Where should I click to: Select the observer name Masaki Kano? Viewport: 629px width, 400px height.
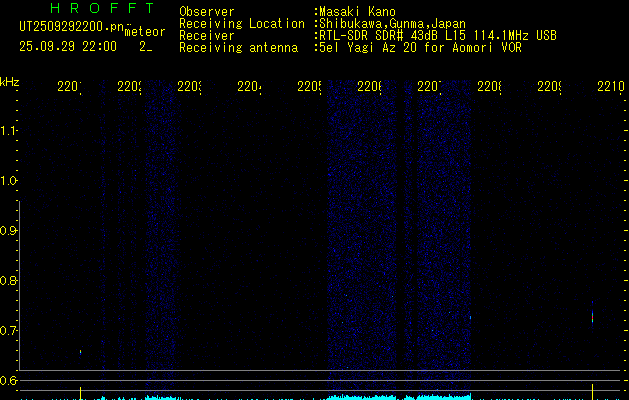[357, 12]
